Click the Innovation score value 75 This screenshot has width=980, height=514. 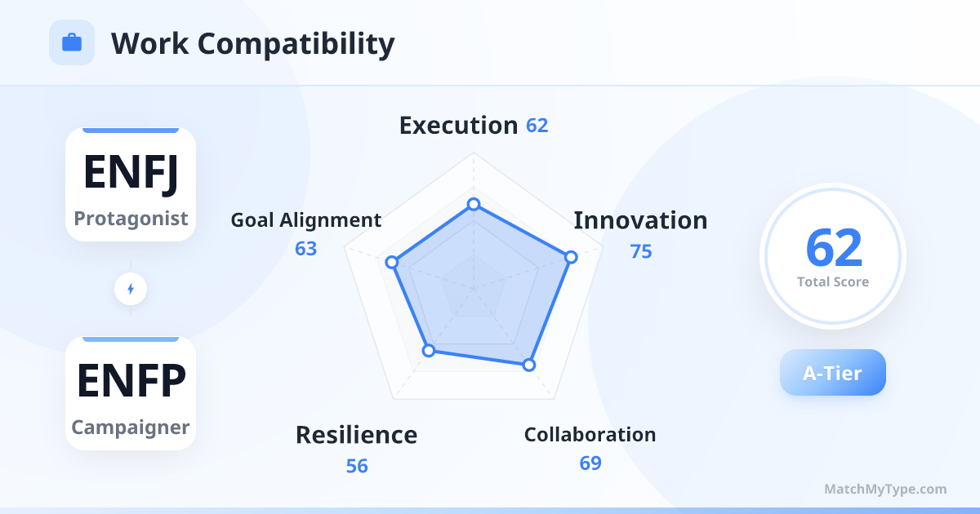pyautogui.click(x=641, y=251)
